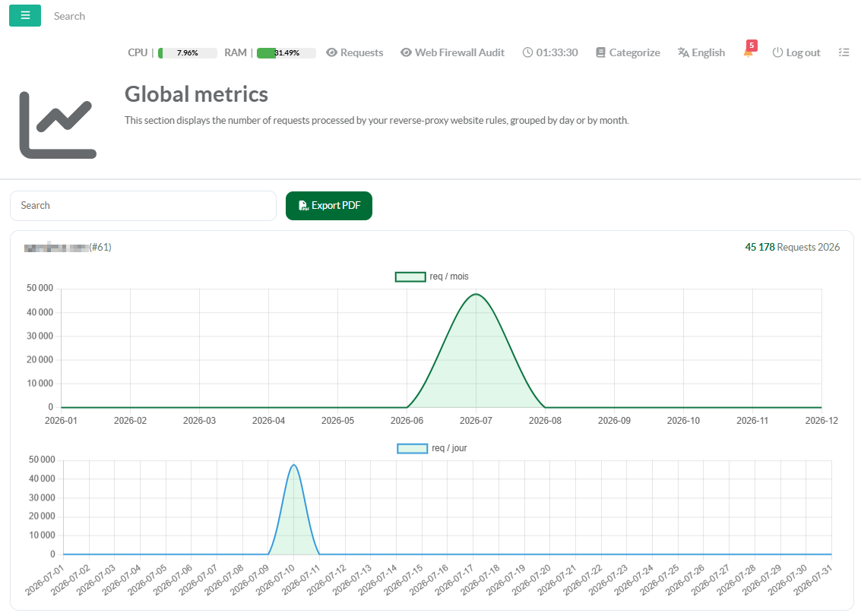
Task: Click the CPU usage progress bar
Action: (187, 52)
